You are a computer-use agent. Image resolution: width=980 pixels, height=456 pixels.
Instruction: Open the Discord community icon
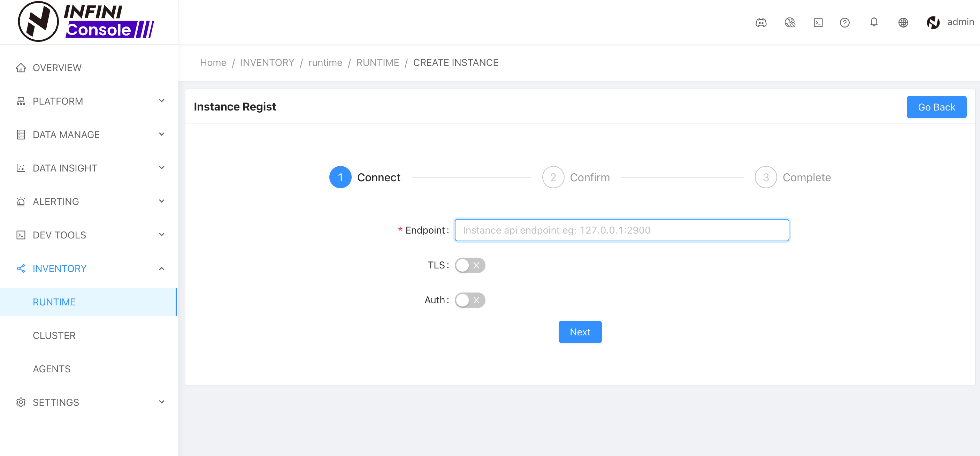coord(761,22)
